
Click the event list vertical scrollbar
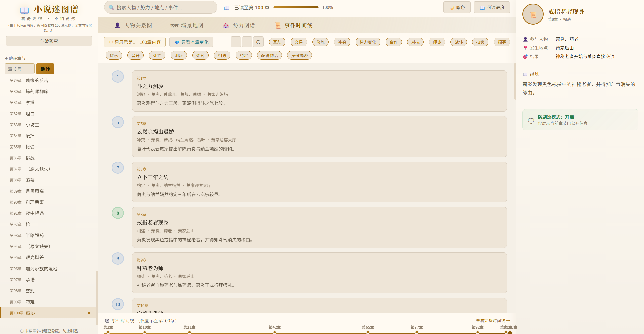point(515,81)
